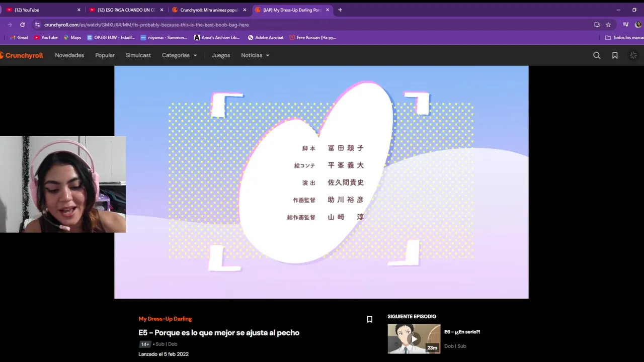The width and height of the screenshot is (644, 362).
Task: Open Chrome profile avatar
Action: pos(638,25)
